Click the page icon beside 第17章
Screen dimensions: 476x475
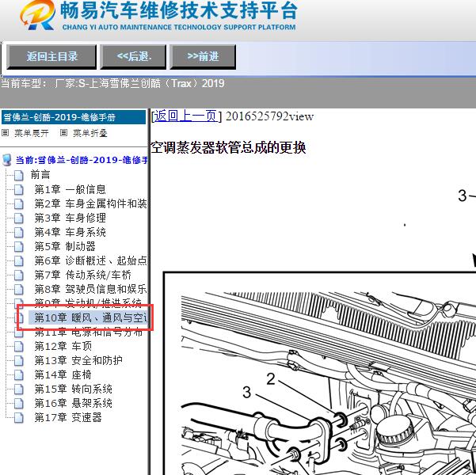click(x=19, y=418)
